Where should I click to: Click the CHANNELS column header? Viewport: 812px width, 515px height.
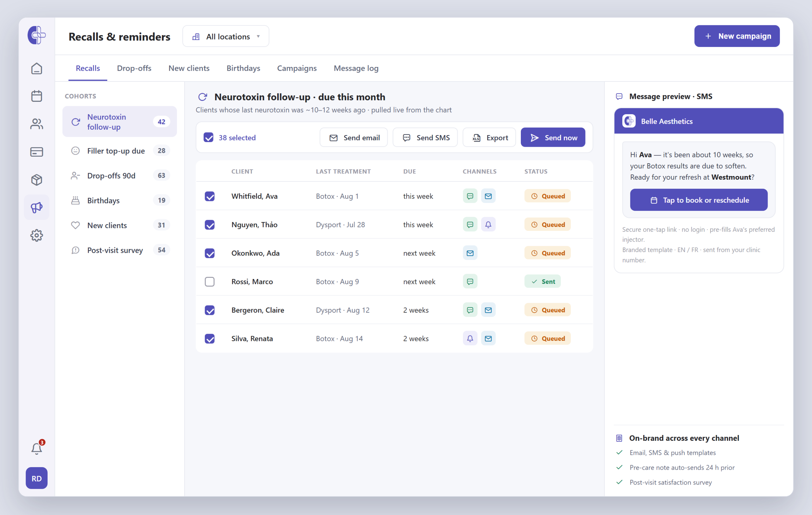pyautogui.click(x=479, y=171)
